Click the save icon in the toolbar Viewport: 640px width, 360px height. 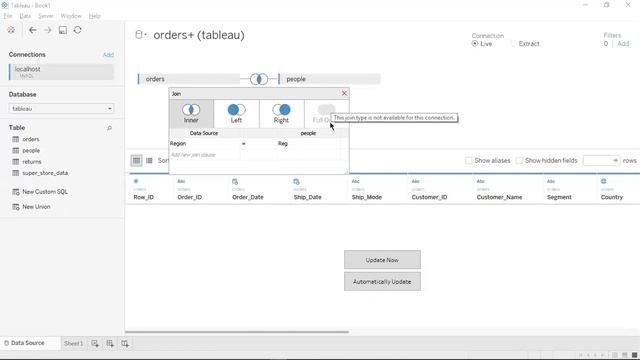(63, 30)
